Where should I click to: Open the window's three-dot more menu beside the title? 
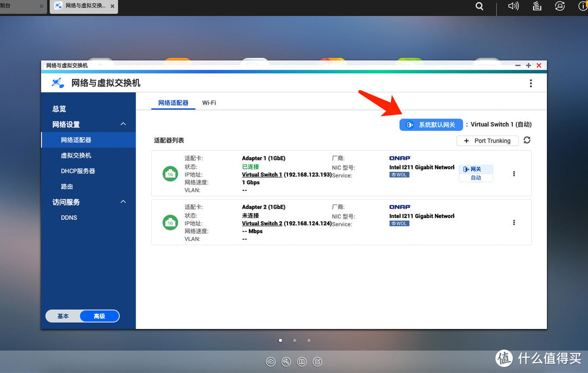click(x=531, y=83)
